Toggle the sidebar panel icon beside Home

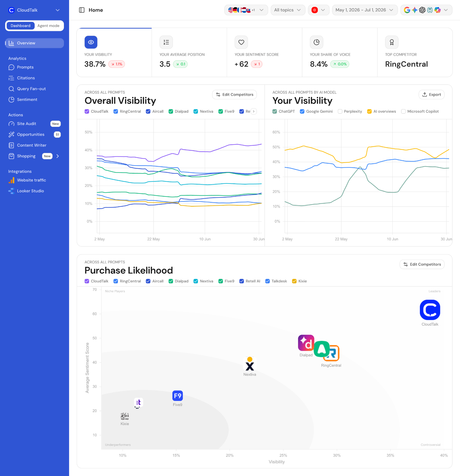[82, 10]
